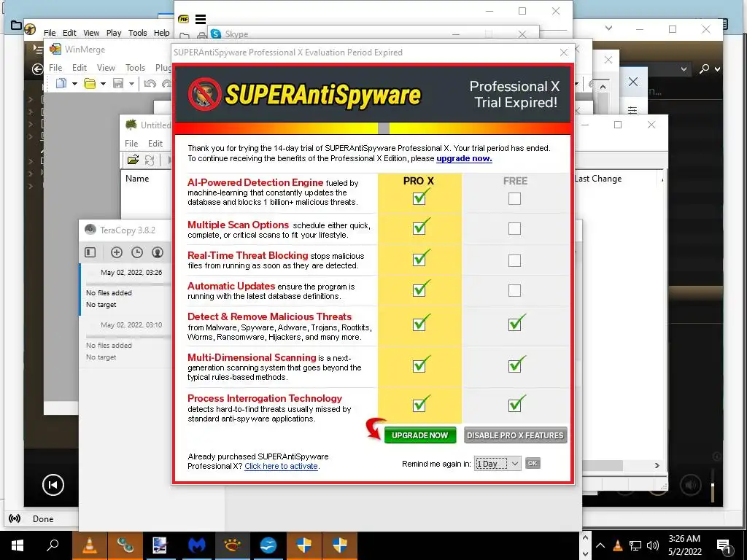Image resolution: width=747 pixels, height=560 pixels.
Task: Open WinMerge View menu
Action: [x=106, y=68]
